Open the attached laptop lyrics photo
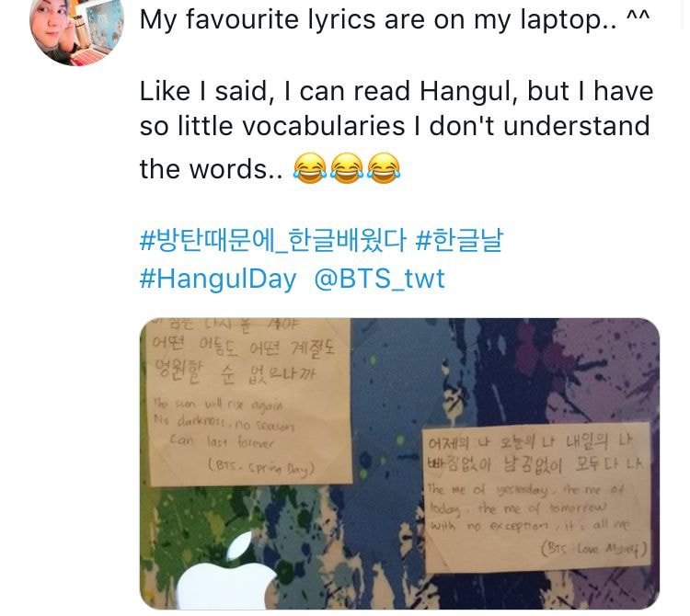Viewport: 690px width, 616px height. [x=399, y=463]
